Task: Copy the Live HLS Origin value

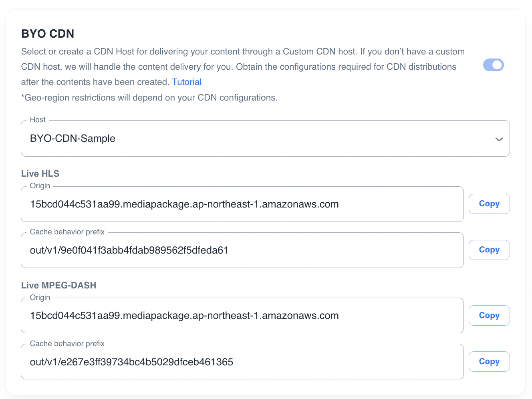Action: 489,204
